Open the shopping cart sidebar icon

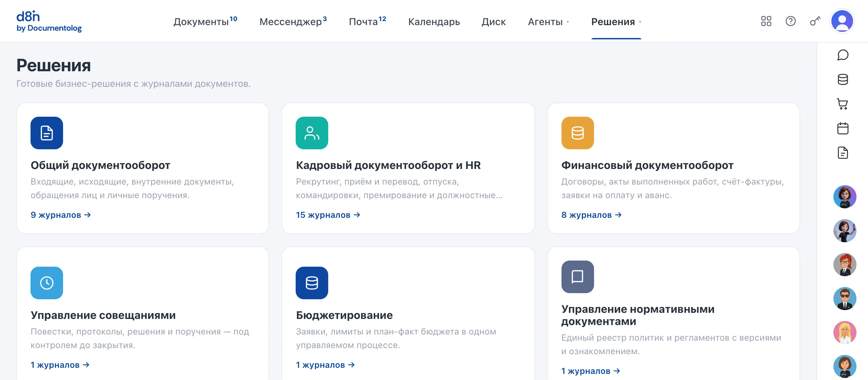pos(843,104)
